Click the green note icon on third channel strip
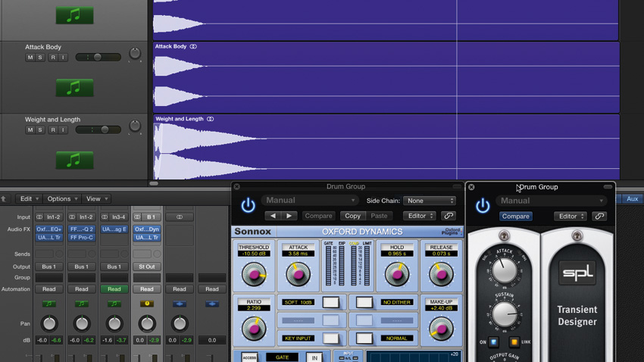The width and height of the screenshot is (644, 362). pos(114,304)
